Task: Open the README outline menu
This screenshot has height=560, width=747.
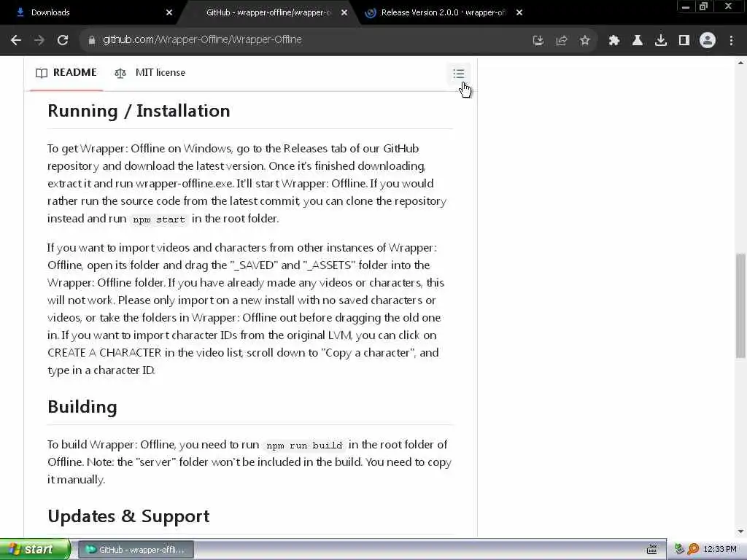Action: 459,74
